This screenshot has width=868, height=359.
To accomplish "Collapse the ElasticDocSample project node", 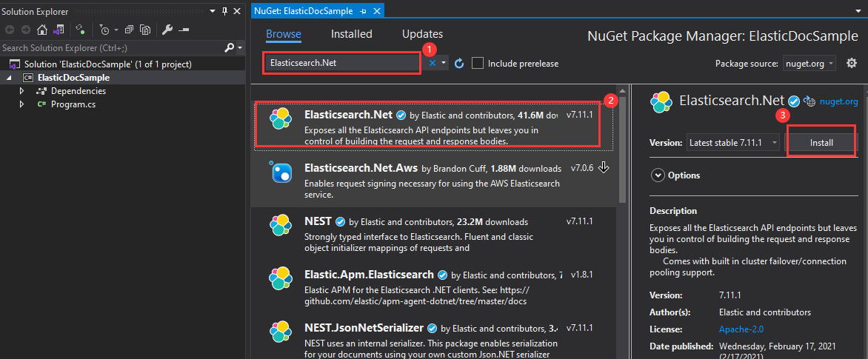I will point(9,78).
